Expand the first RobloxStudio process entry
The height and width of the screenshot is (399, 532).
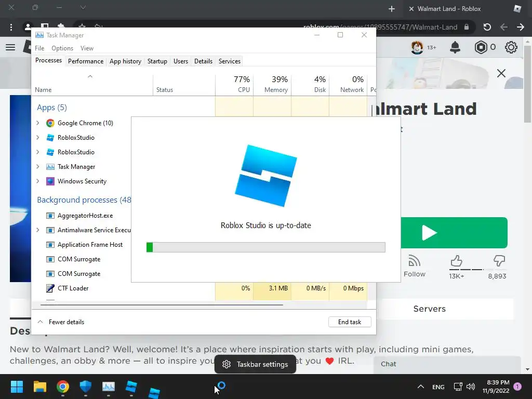(x=37, y=137)
